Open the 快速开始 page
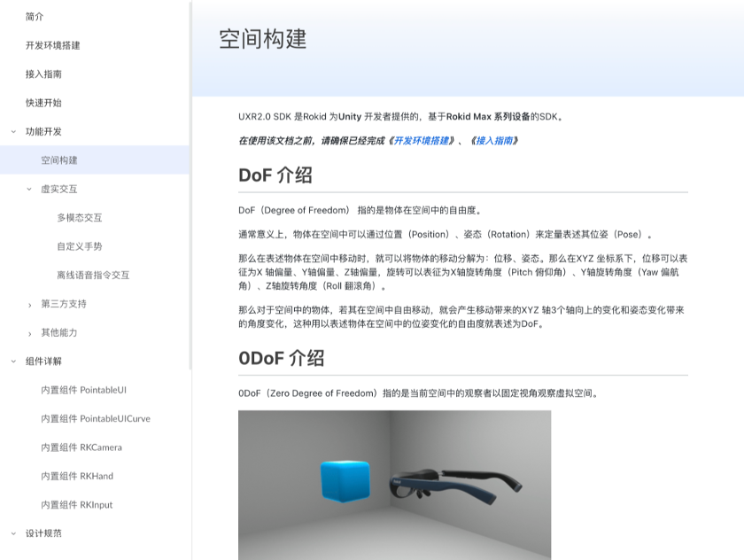The width and height of the screenshot is (744, 560). (x=43, y=103)
